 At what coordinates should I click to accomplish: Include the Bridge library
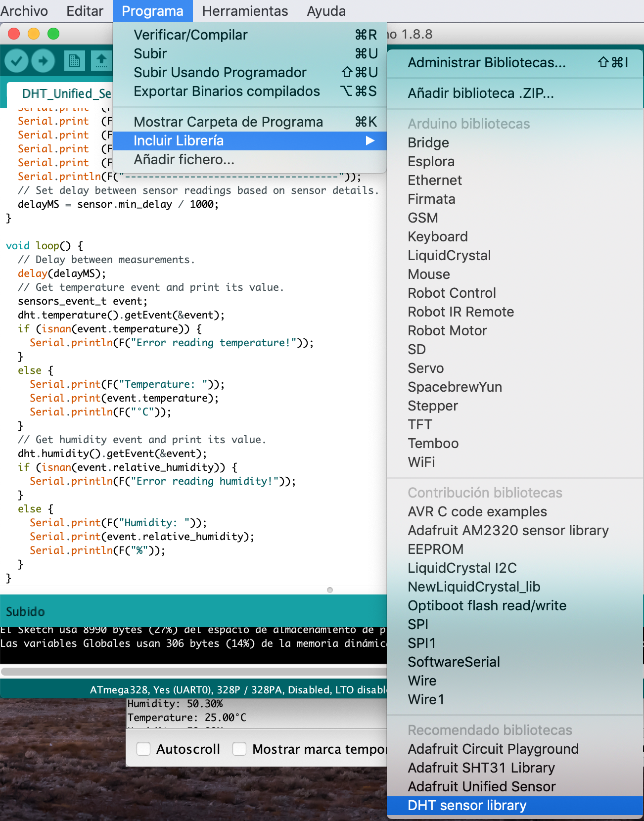coord(515,143)
